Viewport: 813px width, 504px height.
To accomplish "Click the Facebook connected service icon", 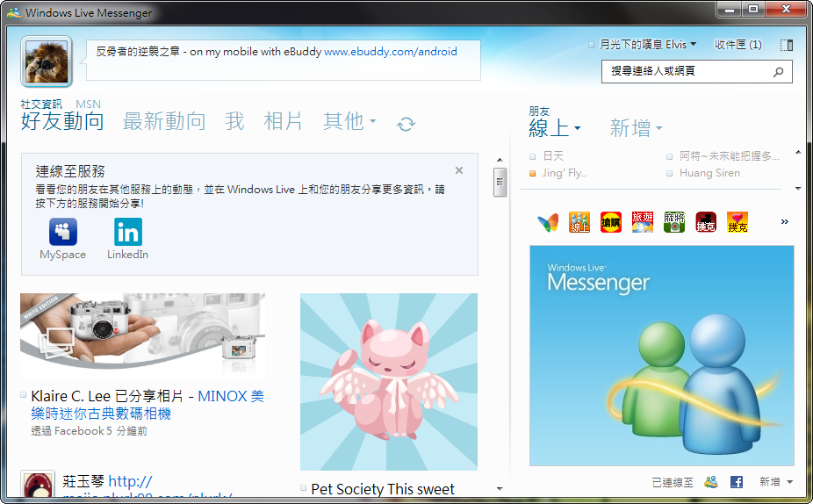I will coord(737,482).
